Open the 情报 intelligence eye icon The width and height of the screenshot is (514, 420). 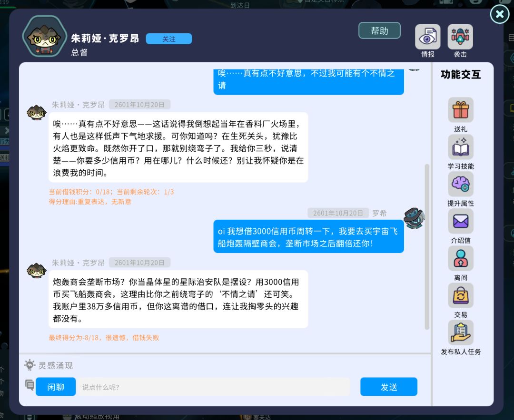tap(427, 37)
